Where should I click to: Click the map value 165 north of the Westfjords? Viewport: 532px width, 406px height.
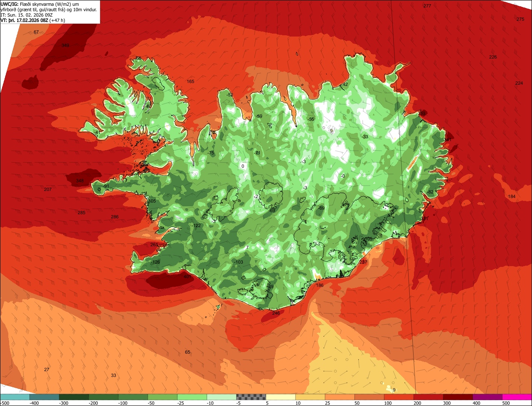coord(190,82)
